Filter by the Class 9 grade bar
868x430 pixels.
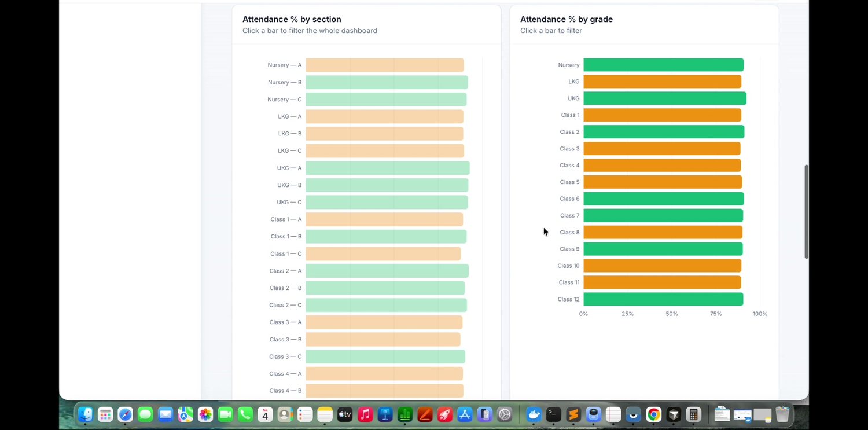663,249
